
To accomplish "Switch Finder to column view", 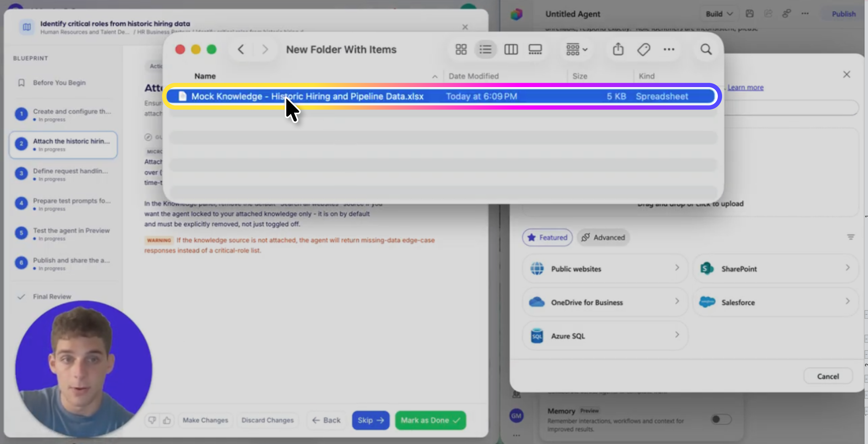I will [x=511, y=50].
